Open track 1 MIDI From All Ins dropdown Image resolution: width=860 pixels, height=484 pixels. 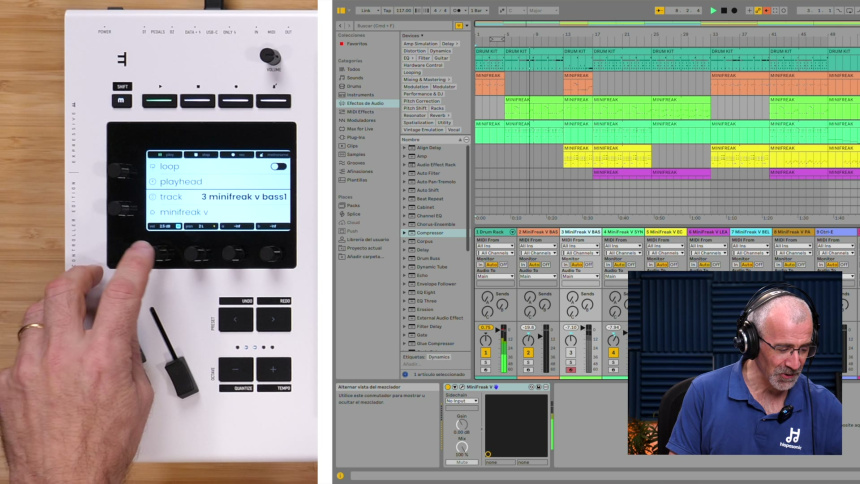click(x=495, y=246)
